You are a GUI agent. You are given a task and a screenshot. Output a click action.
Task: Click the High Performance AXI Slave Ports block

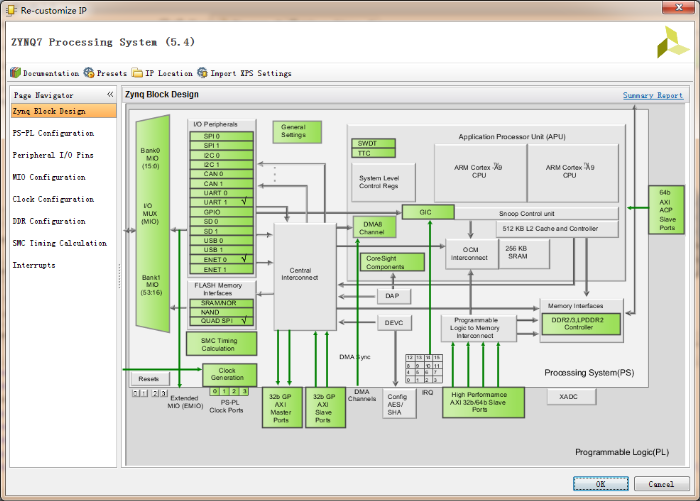tap(482, 403)
